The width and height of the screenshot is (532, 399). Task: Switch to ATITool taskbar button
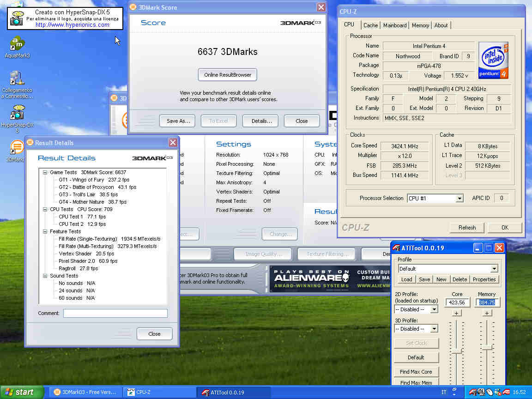click(234, 392)
